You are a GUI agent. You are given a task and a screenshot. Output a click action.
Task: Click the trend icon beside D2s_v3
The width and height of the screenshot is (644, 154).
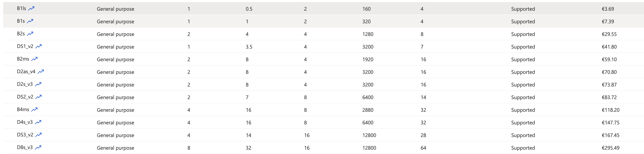(38, 84)
